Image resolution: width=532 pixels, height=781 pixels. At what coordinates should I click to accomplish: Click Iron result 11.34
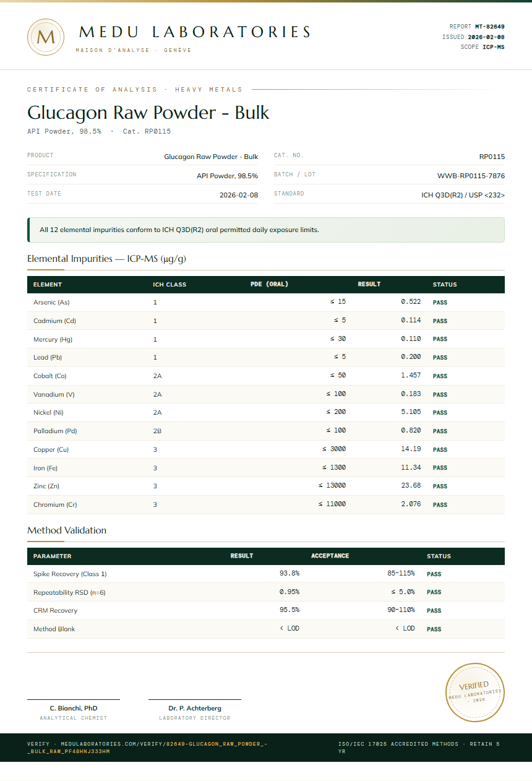tap(411, 467)
